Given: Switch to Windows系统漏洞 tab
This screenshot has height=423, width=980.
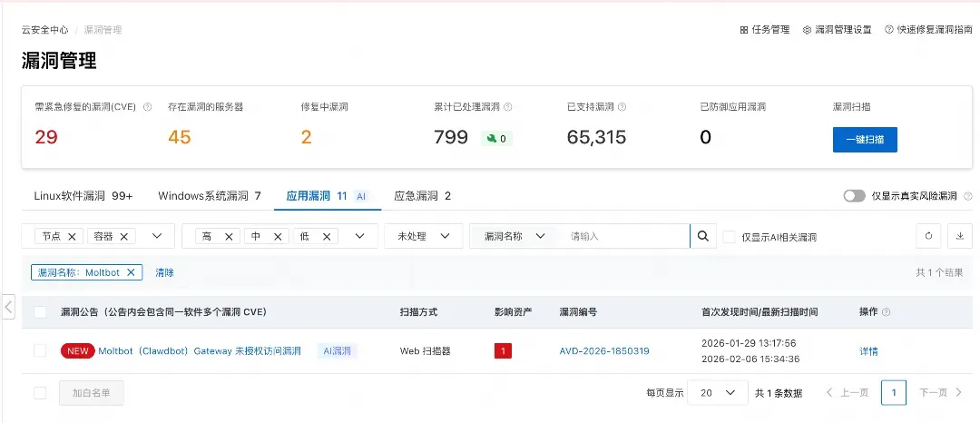Looking at the screenshot, I should coord(210,196).
